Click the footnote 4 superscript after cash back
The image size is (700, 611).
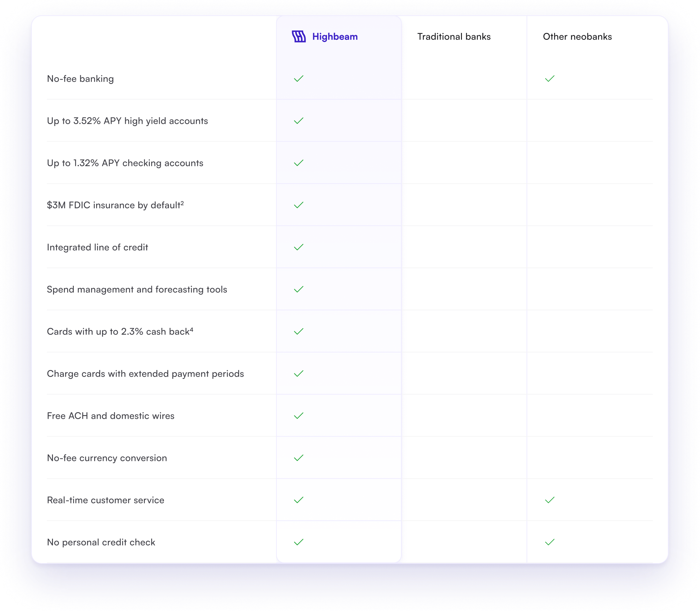point(192,330)
